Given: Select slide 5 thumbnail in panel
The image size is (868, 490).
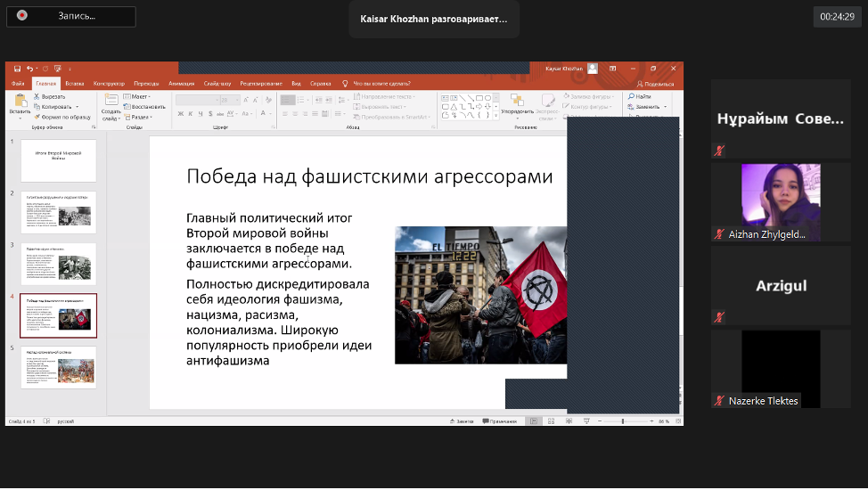Looking at the screenshot, I should click(x=59, y=368).
